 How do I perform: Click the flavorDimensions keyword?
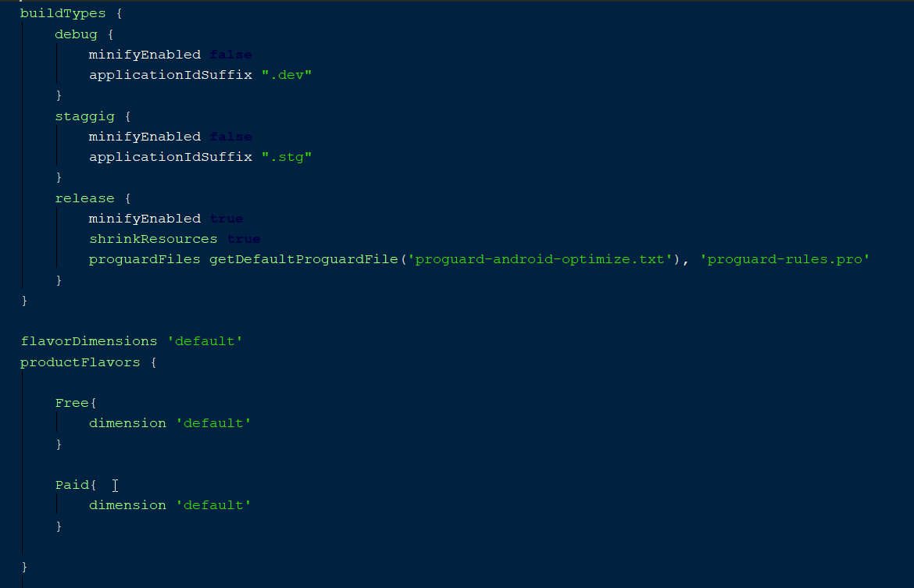click(x=88, y=341)
